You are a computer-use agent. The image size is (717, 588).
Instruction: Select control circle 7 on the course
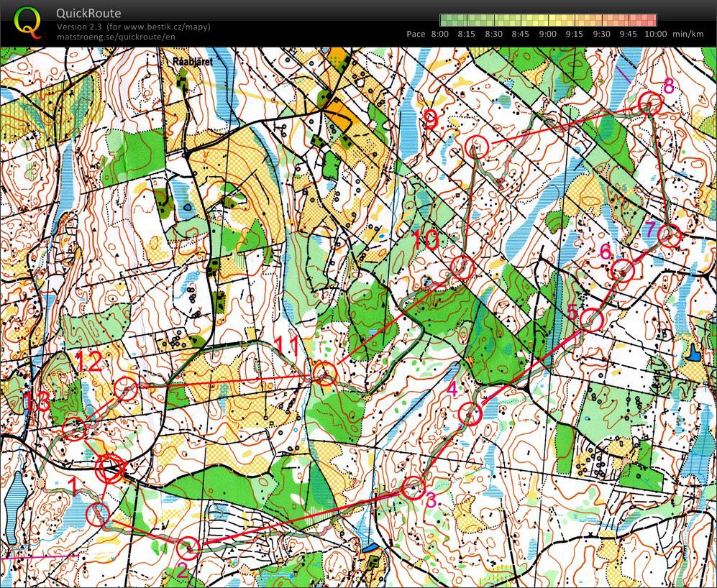click(x=670, y=236)
